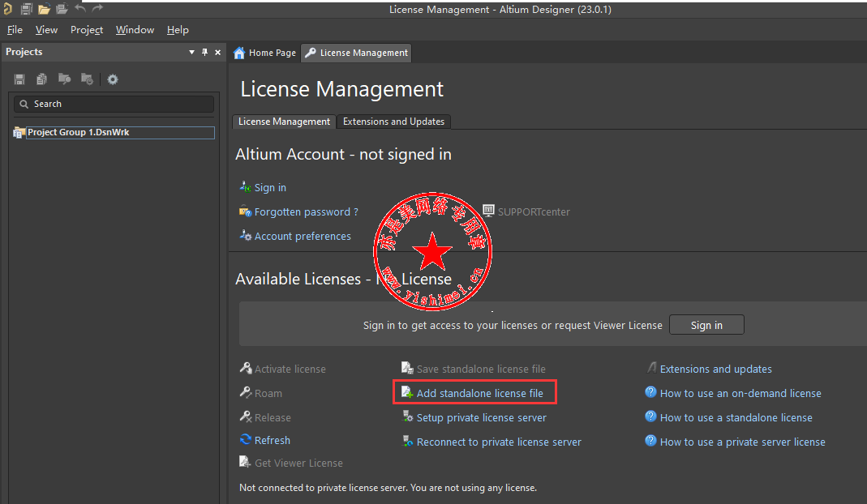
Task: Click the Projects panel title text
Action: (x=24, y=52)
